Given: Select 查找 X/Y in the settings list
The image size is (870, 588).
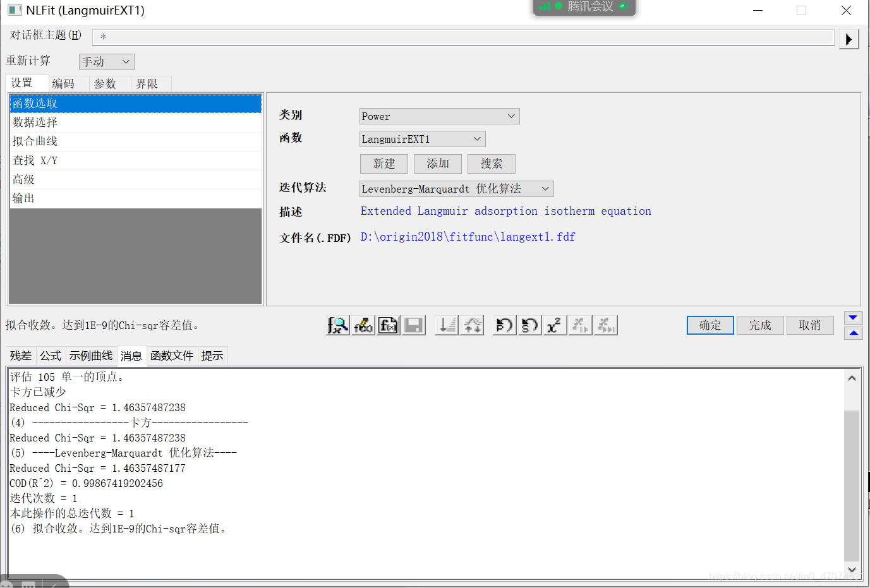Looking at the screenshot, I should point(136,160).
